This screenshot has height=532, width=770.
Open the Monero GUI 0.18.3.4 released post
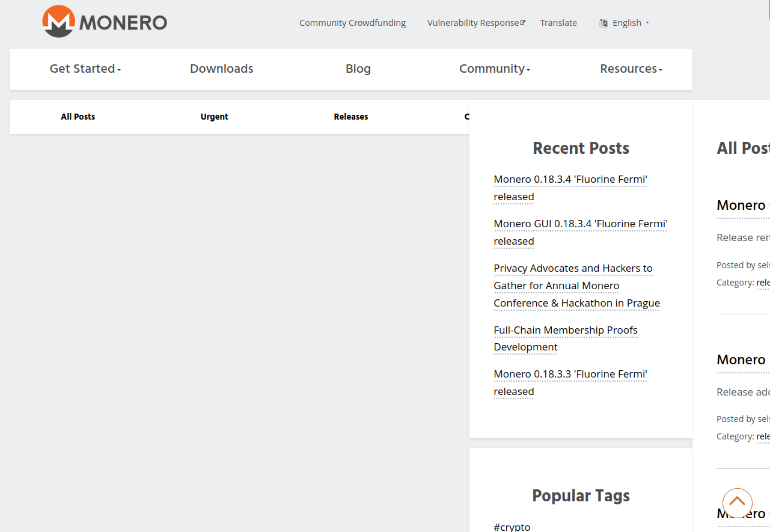tap(581, 232)
